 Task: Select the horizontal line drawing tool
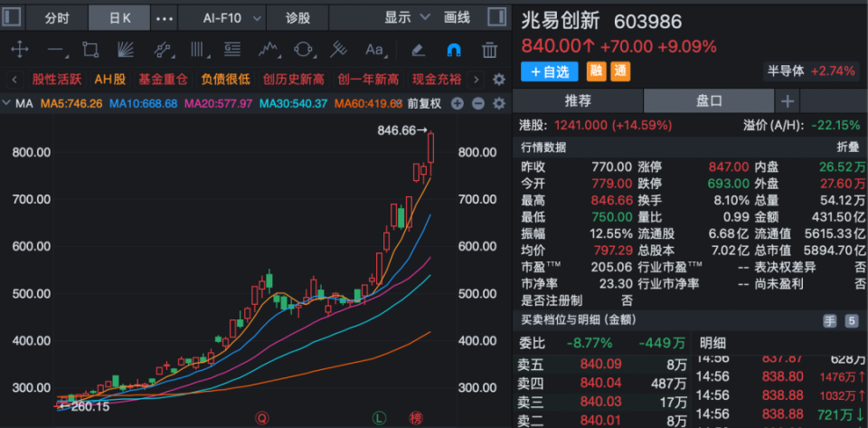(56, 51)
